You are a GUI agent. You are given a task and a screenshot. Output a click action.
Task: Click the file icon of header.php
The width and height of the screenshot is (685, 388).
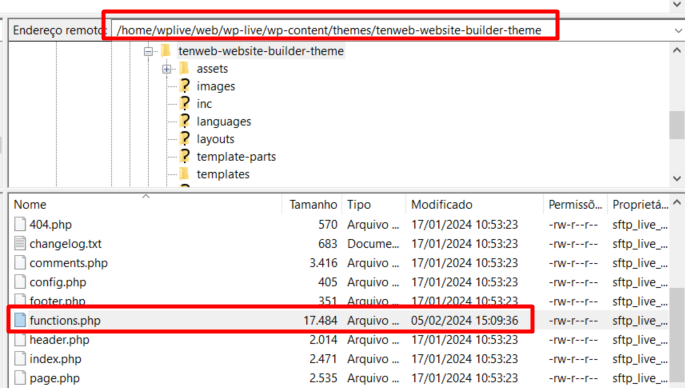coord(20,340)
